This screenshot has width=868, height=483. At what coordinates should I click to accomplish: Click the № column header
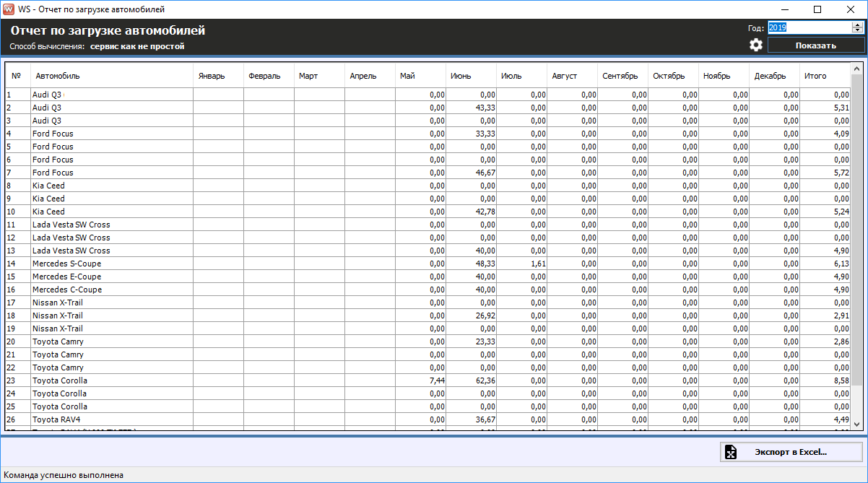point(17,76)
